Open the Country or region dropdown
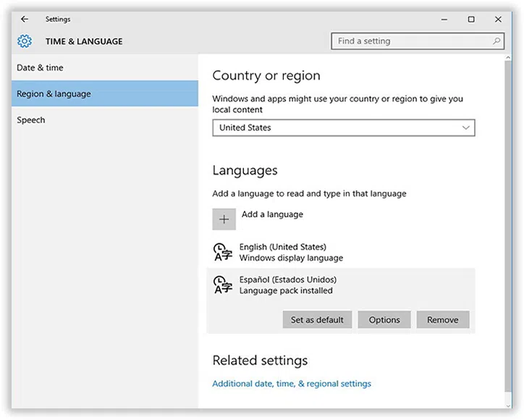 click(343, 127)
